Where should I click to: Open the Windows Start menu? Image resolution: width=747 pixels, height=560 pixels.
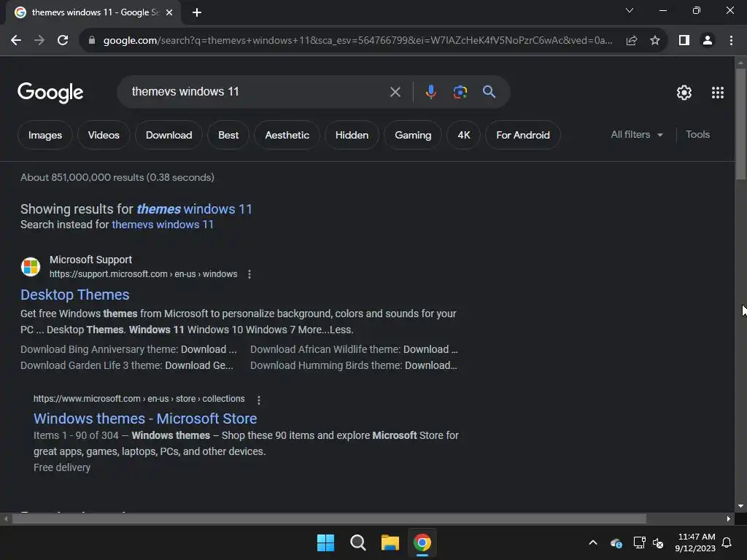tap(326, 542)
